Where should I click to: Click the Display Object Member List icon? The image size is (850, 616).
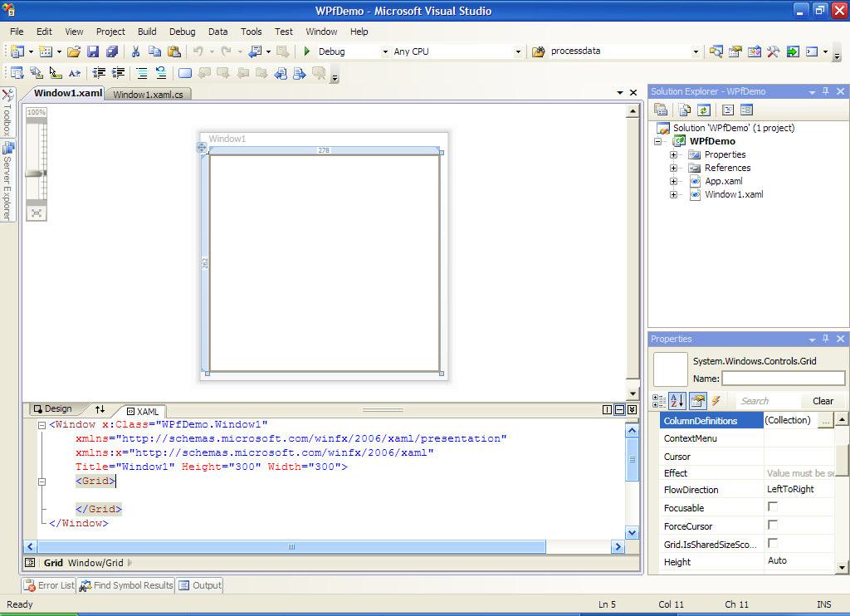click(x=17, y=73)
